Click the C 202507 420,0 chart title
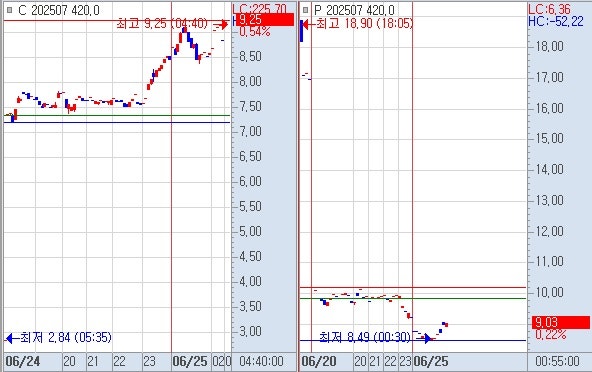The height and width of the screenshot is (372, 592). click(59, 10)
